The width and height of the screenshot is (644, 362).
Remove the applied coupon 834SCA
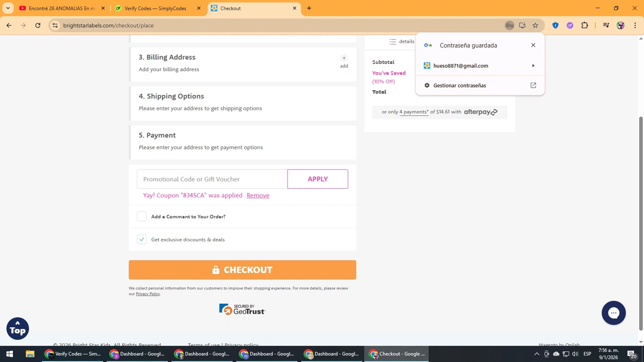coord(258,195)
